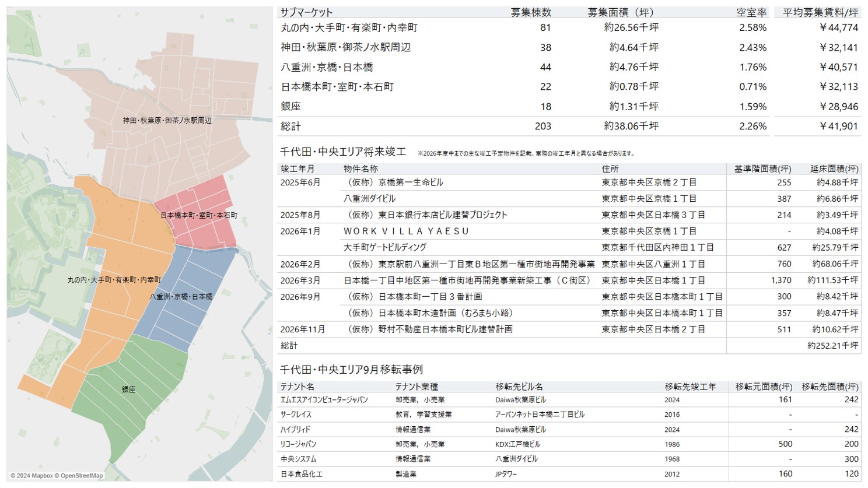Select the 丸の内・大手町・有楽町・内幸町 table row
The height and width of the screenshot is (488, 868).
pos(569,27)
